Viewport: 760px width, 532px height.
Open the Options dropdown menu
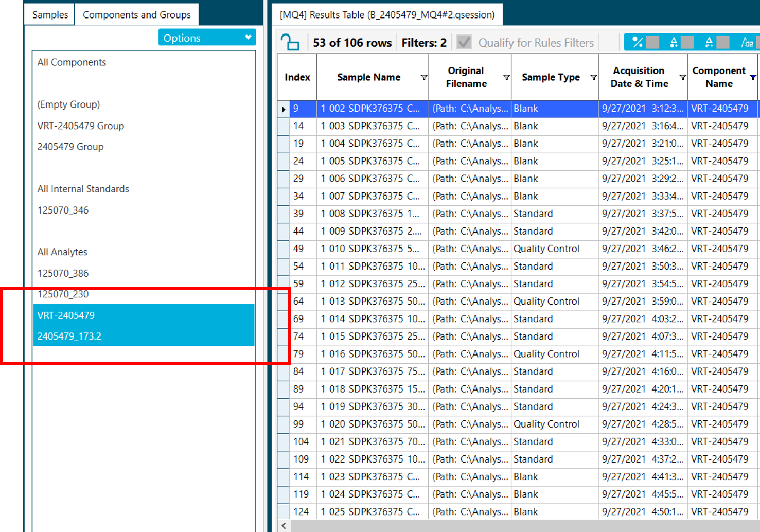point(207,38)
